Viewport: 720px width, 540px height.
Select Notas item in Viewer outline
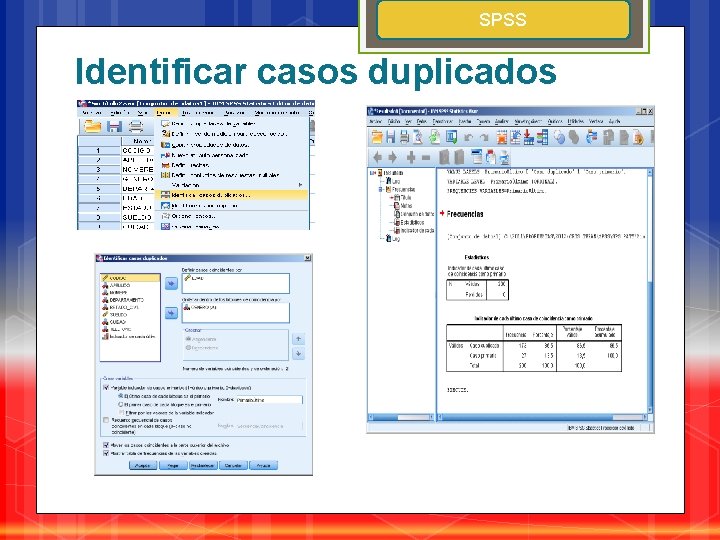pos(406,206)
